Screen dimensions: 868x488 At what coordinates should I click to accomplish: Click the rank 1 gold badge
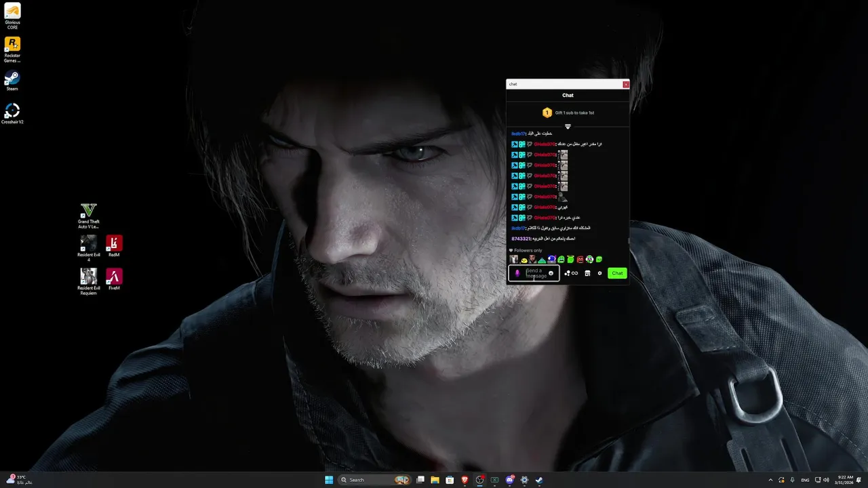pos(547,113)
